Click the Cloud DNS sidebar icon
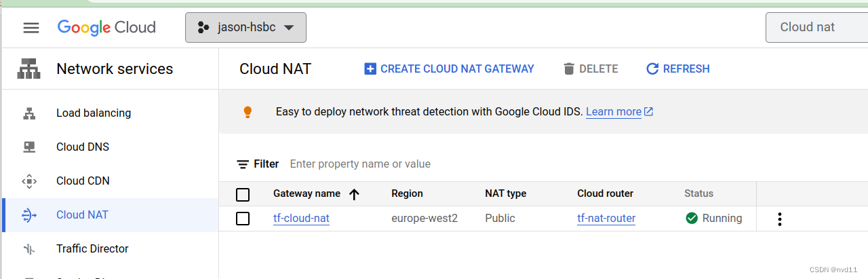 tap(29, 147)
